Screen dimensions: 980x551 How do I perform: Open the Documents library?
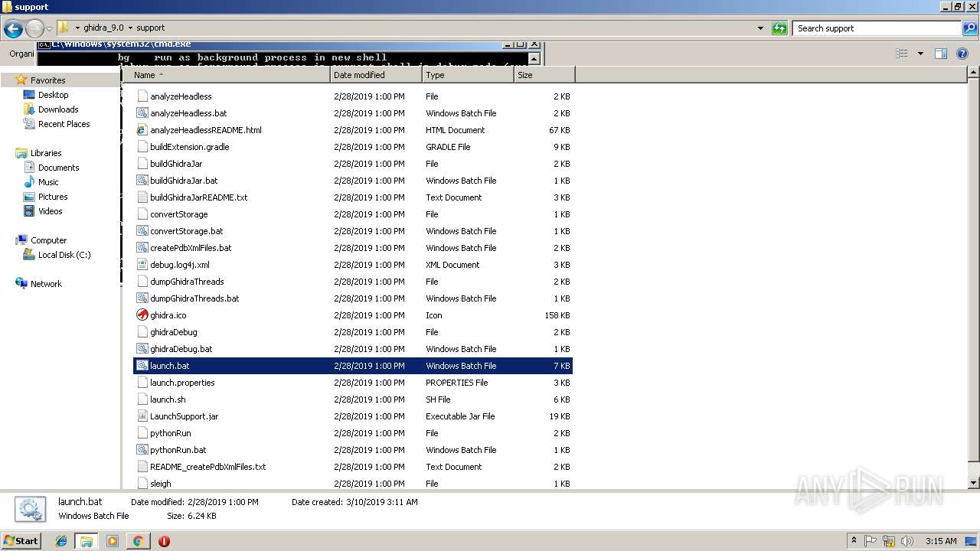click(x=59, y=168)
